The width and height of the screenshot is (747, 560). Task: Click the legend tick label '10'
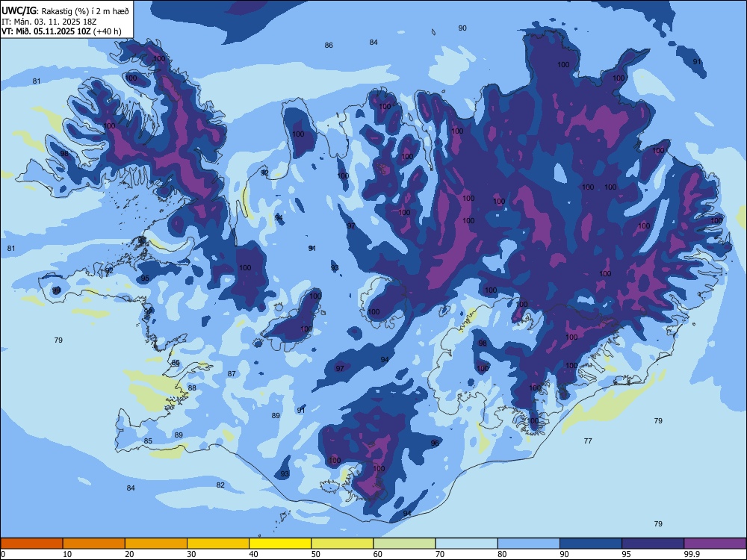[67, 554]
